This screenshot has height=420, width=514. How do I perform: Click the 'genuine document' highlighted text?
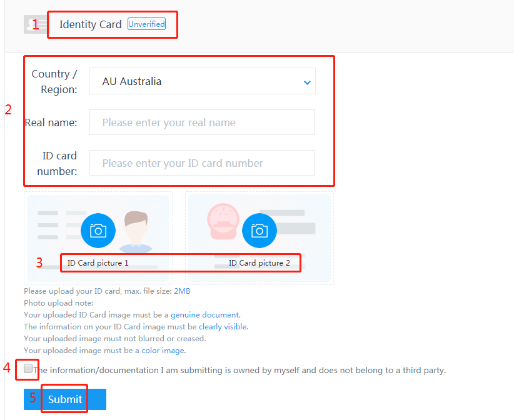(x=206, y=315)
